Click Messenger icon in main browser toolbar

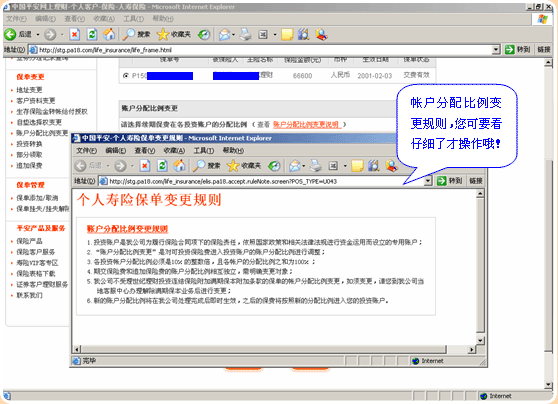tap(321, 35)
